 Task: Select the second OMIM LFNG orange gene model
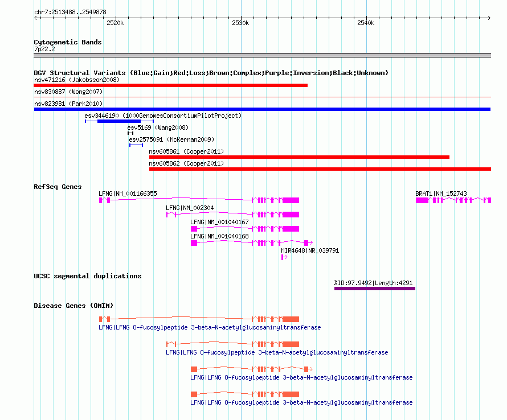click(232, 344)
